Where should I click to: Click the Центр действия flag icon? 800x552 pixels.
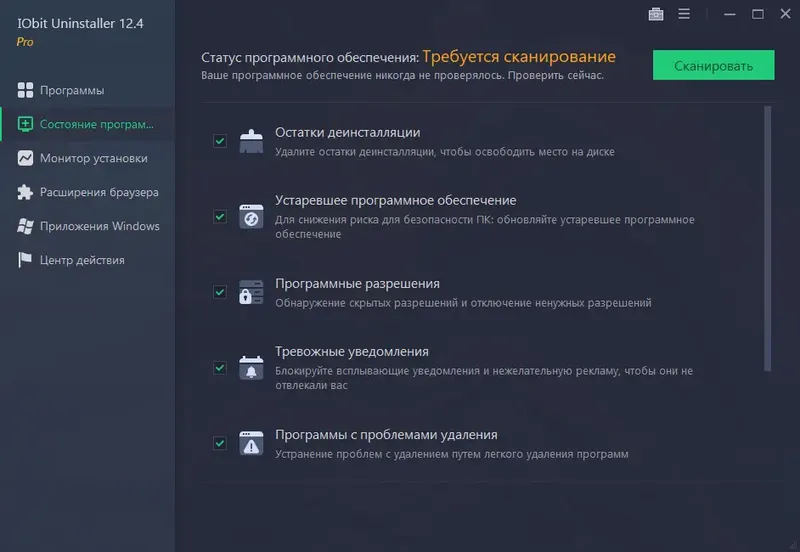click(25, 260)
